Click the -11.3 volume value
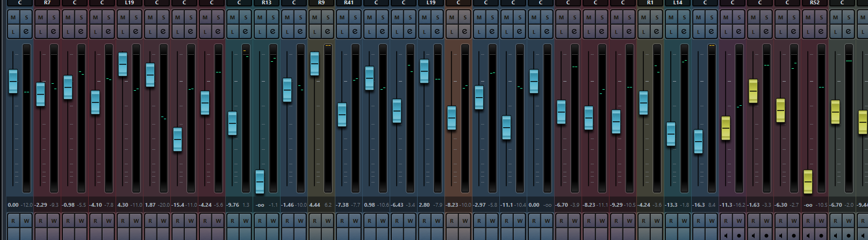Image resolution: width=868 pixels, height=240 pixels. pyautogui.click(x=726, y=205)
